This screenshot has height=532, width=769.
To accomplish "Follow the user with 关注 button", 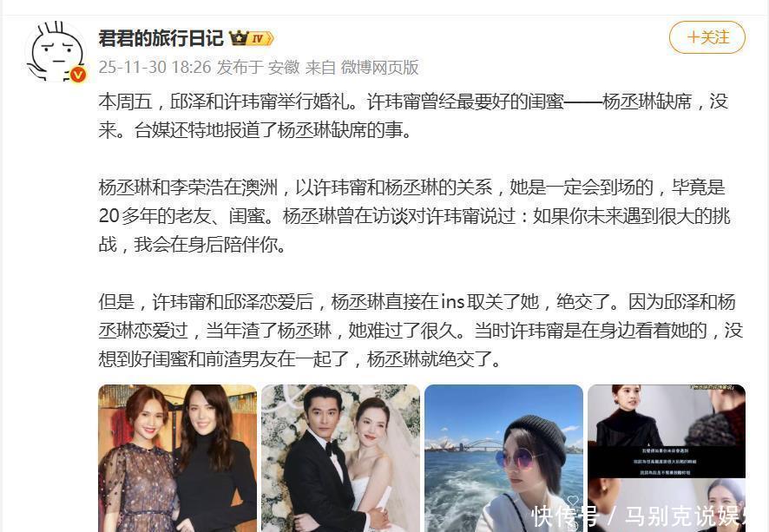I will point(707,37).
